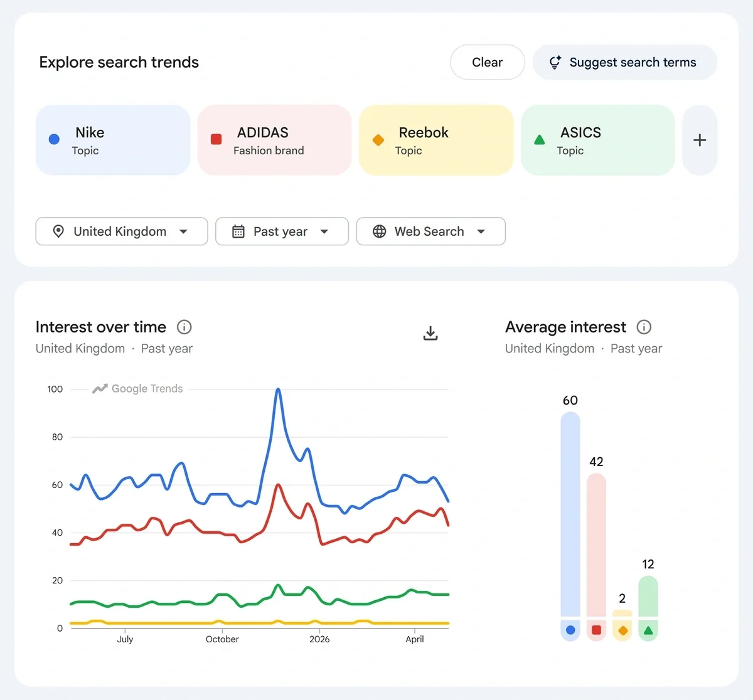Open Suggest search terms

[625, 62]
